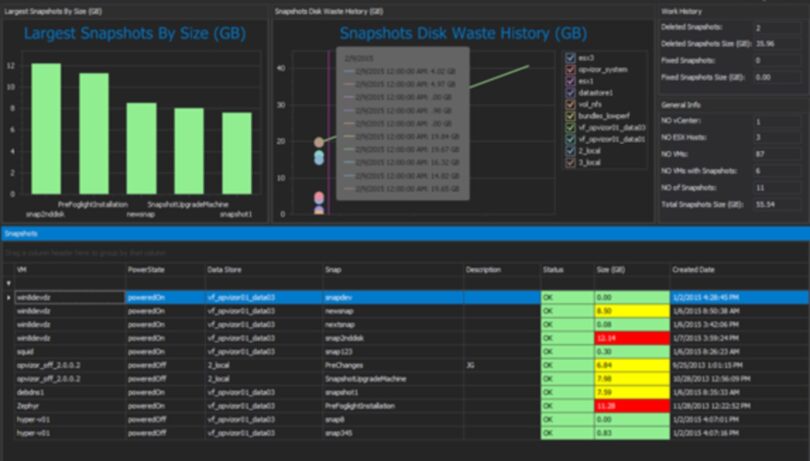Viewport: 810px width, 461px height.
Task: Uncheck the opvizor_system series checkbox
Action: point(570,69)
